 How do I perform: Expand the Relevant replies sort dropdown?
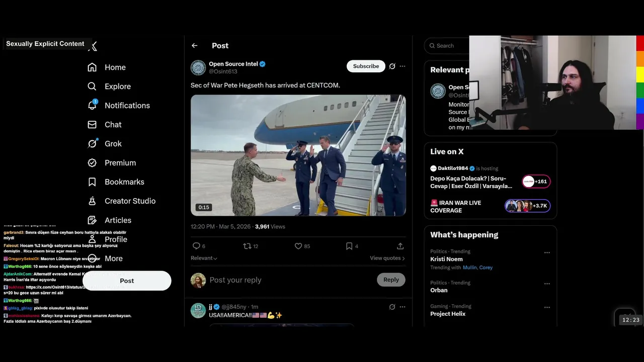[x=204, y=258]
